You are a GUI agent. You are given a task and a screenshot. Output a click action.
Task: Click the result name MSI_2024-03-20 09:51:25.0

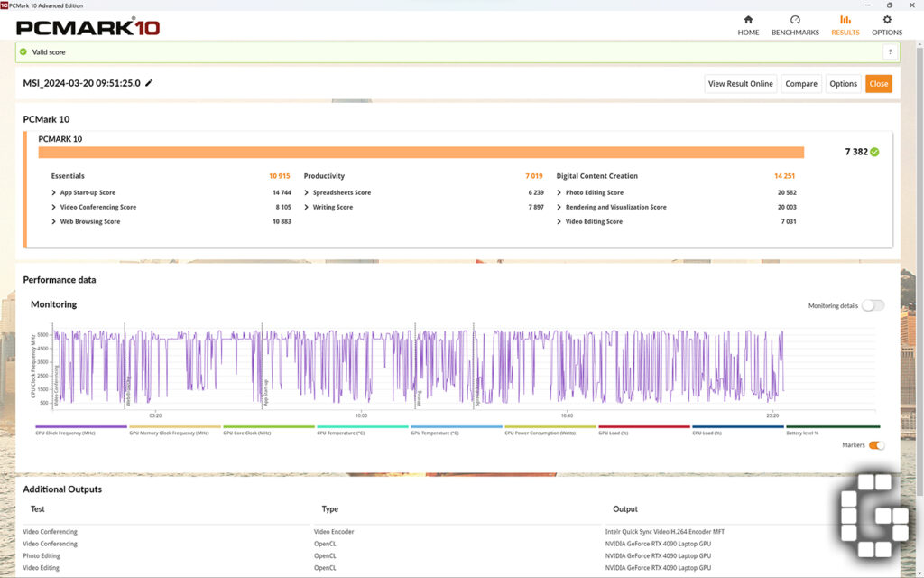(x=81, y=83)
